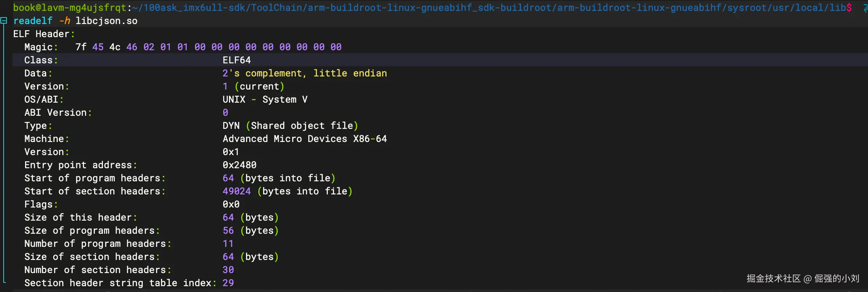Click the book@lavm-mg4ujsfrqt username in prompt
Viewport: 868px width, 292px height.
point(69,8)
